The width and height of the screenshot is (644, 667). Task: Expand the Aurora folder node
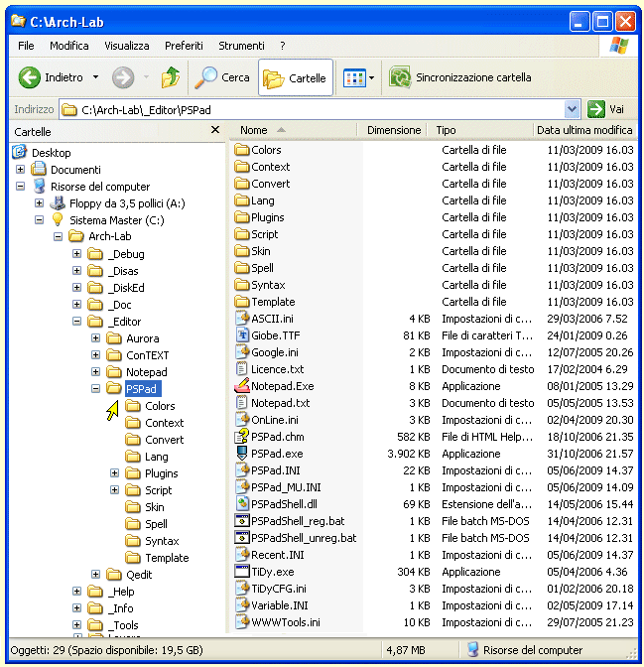tap(95, 338)
